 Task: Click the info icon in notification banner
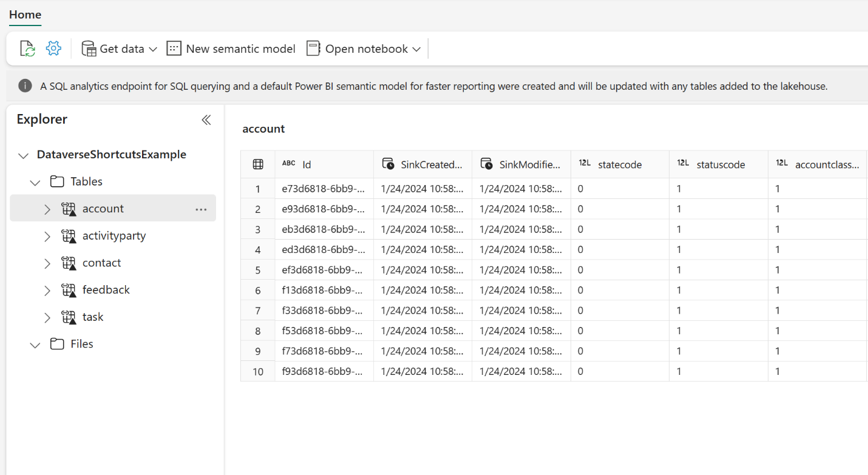(25, 86)
